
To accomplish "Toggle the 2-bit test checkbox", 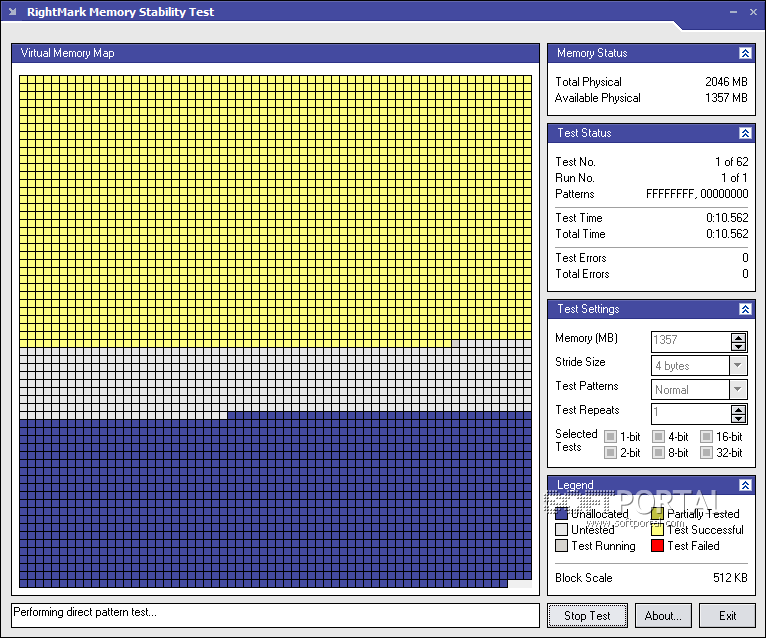I will (x=610, y=453).
